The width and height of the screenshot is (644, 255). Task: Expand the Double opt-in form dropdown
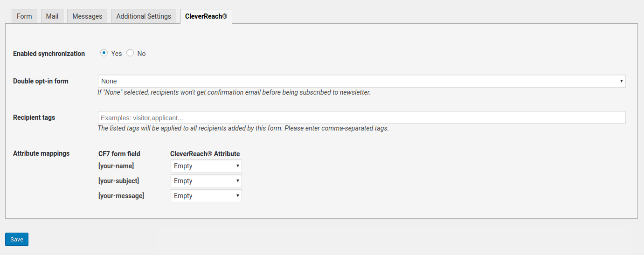(x=361, y=81)
